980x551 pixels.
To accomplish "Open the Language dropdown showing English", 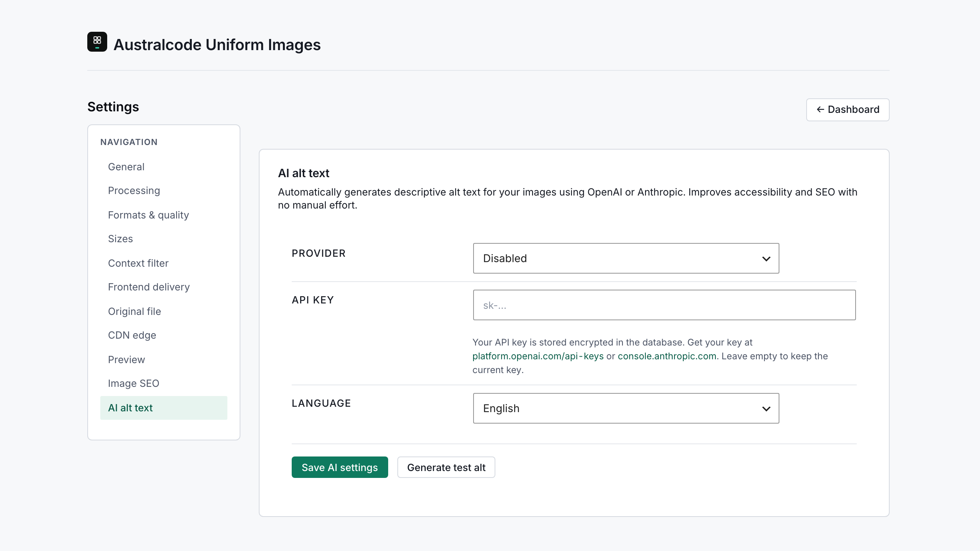I will (626, 408).
